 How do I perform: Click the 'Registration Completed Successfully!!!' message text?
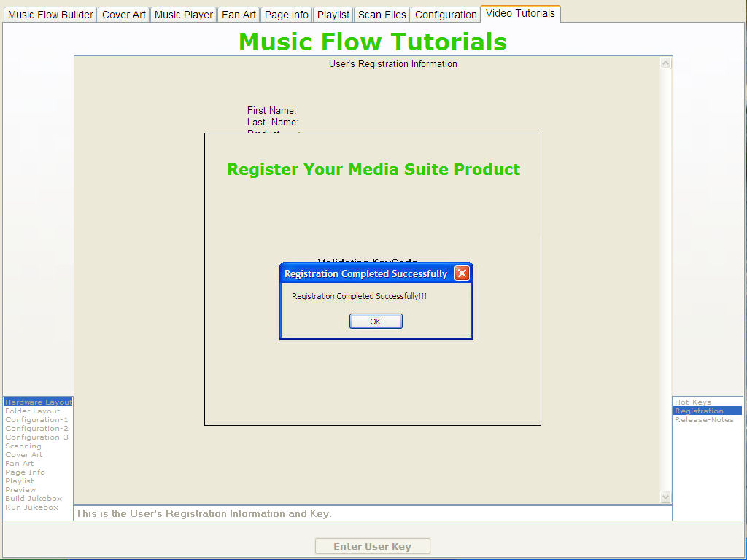tap(359, 296)
